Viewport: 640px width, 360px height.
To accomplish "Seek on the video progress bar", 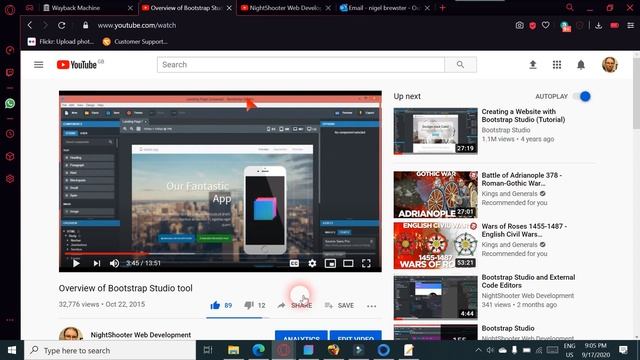I will click(x=220, y=254).
